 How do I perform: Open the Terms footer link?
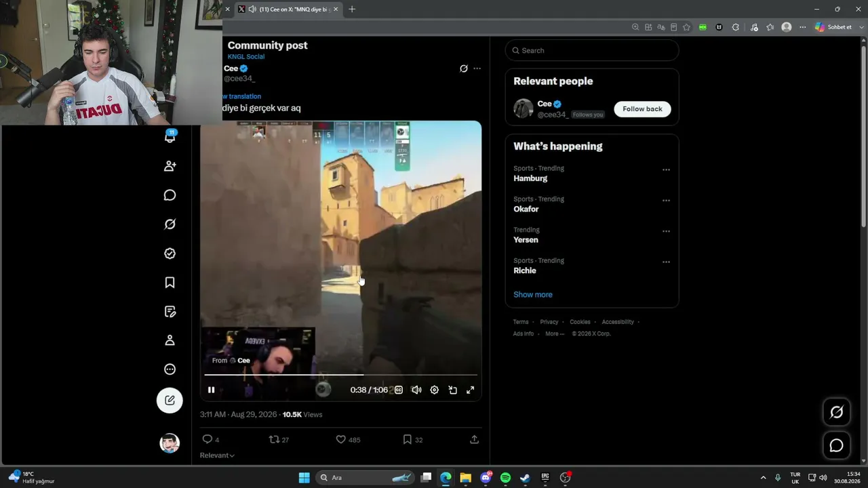point(521,322)
